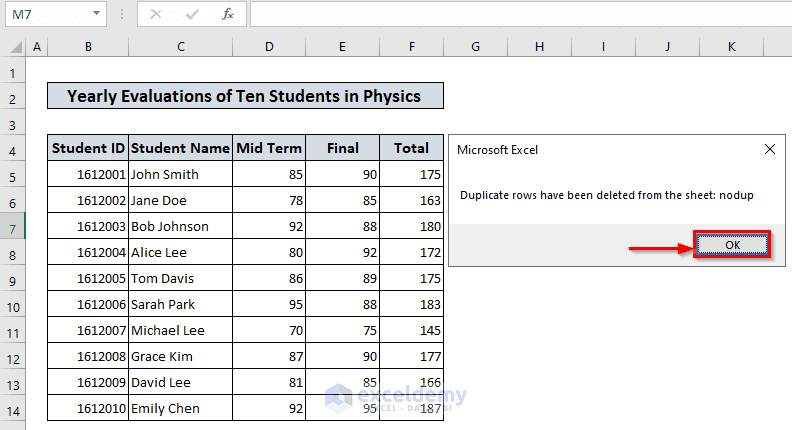Select Final cell 75 for Michael Lee
Screen dimensions: 792x430
pos(342,330)
